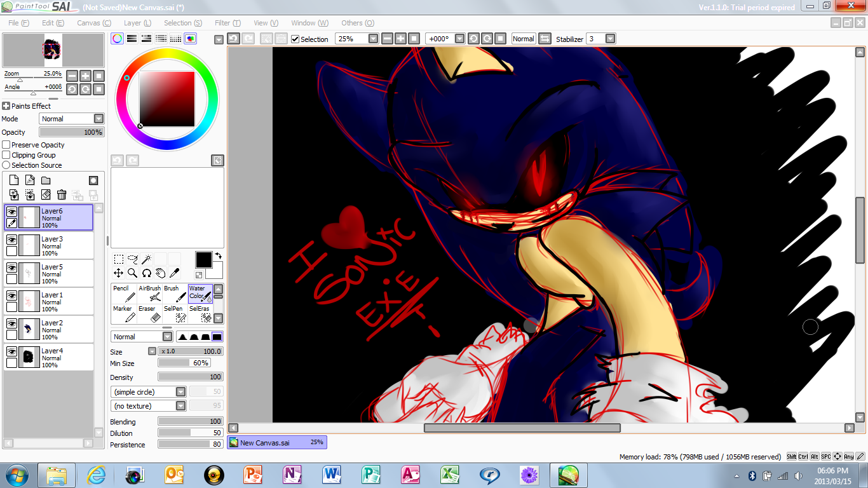
Task: Select the Marker tool
Action: point(124,314)
